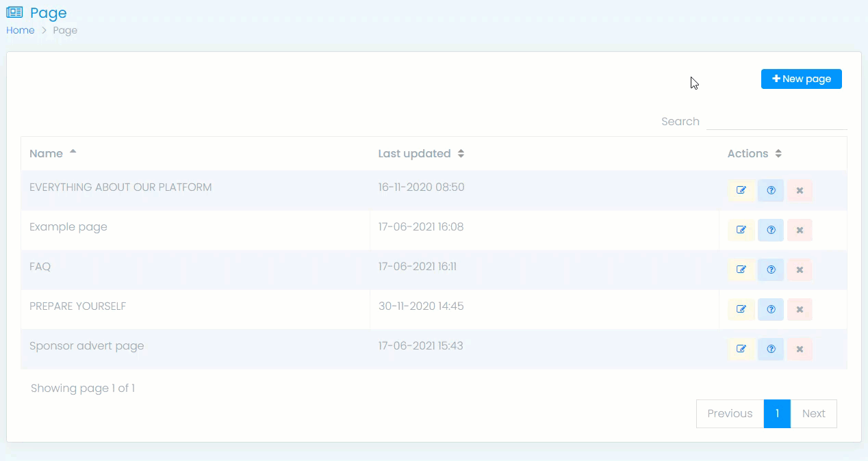Viewport: 868px width, 461px height.
Task: Go to Previous pagination page
Action: click(730, 414)
